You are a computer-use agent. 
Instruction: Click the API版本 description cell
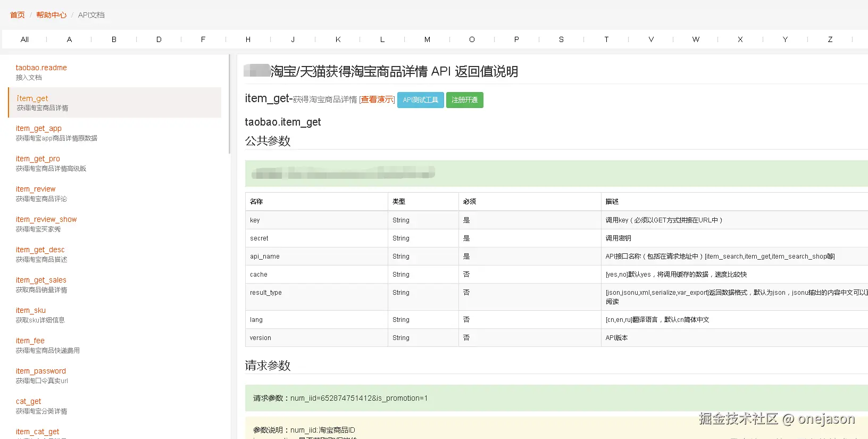[x=735, y=338]
